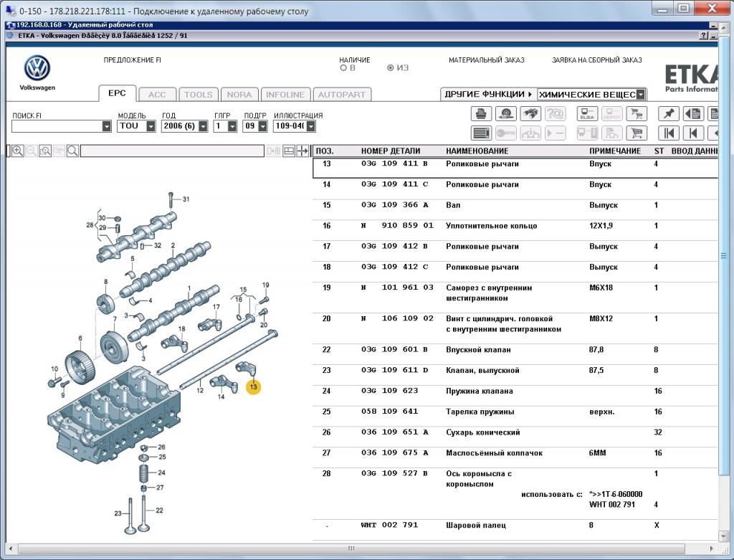Screen dimensions: 734x560
Task: Click the Volkswagen logo
Action: [37, 68]
